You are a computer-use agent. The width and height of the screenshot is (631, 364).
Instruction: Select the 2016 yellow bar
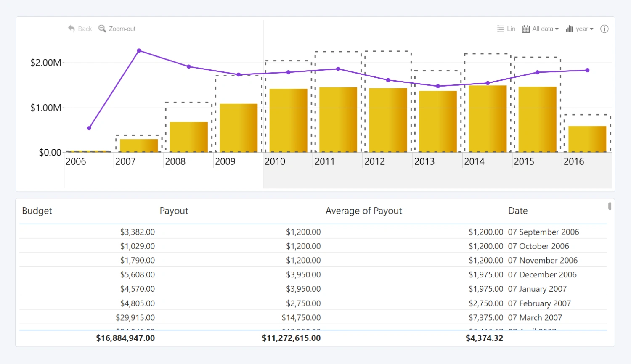pyautogui.click(x=587, y=139)
